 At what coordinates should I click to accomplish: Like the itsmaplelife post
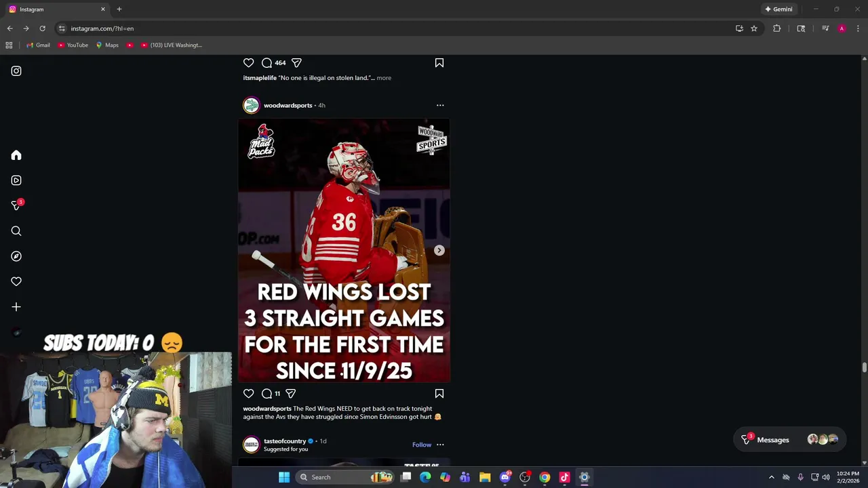tap(249, 63)
